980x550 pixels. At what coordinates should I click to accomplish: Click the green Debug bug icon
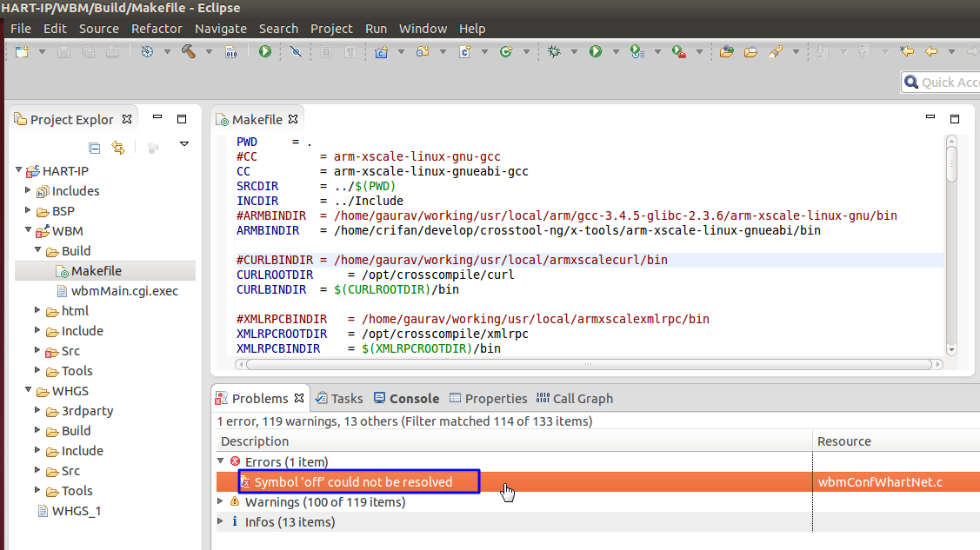[x=554, y=52]
